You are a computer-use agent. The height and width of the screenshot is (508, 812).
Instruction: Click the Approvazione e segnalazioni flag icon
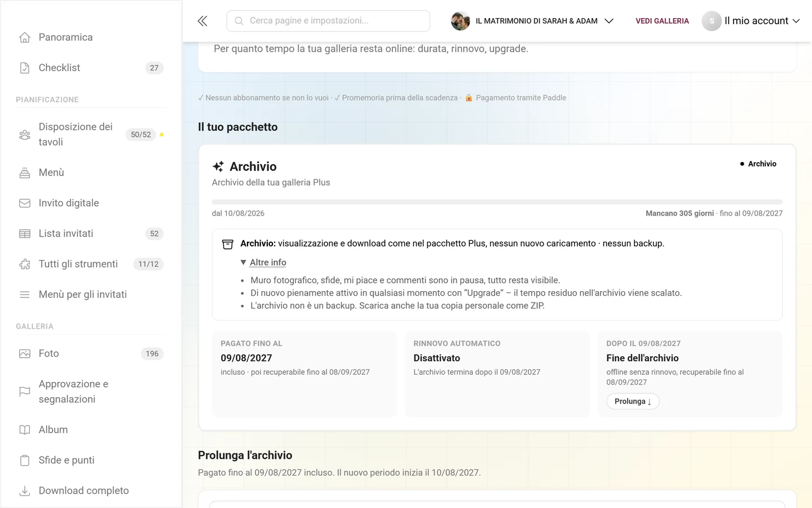coord(25,392)
